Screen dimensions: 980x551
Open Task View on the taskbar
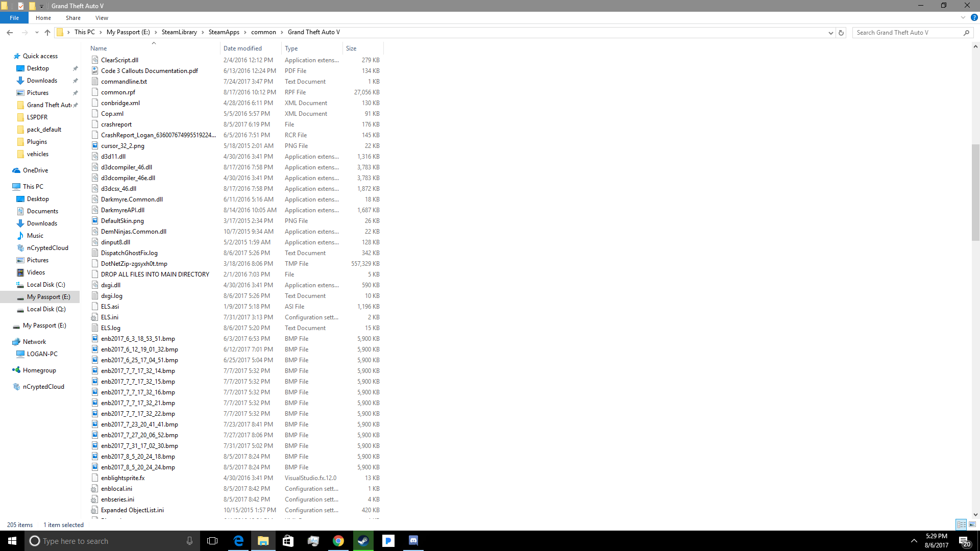coord(212,541)
